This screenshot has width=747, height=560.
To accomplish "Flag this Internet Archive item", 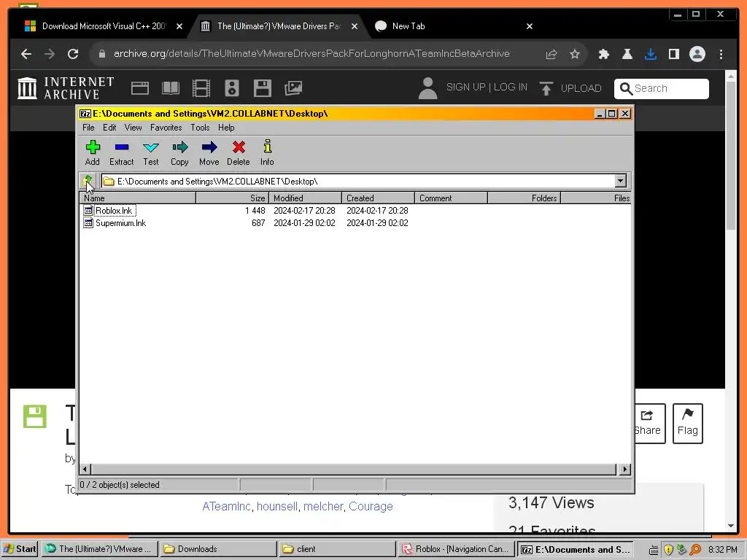I will pos(687,424).
